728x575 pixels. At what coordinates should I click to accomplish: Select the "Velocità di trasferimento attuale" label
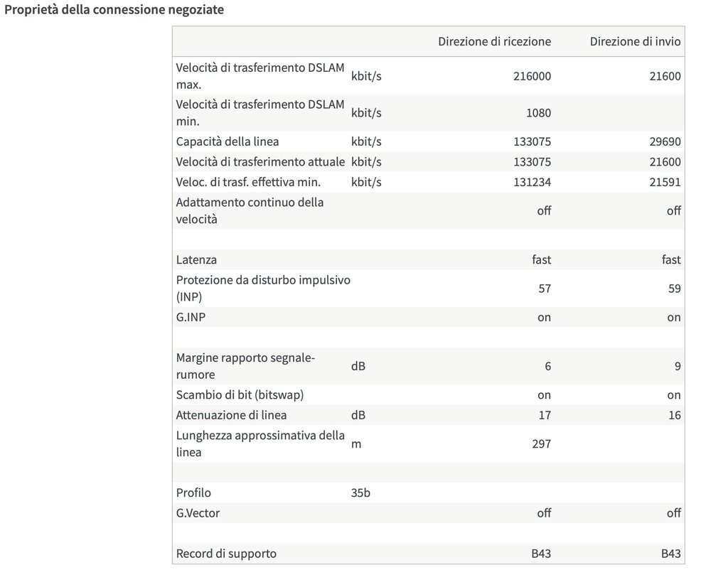point(260,161)
